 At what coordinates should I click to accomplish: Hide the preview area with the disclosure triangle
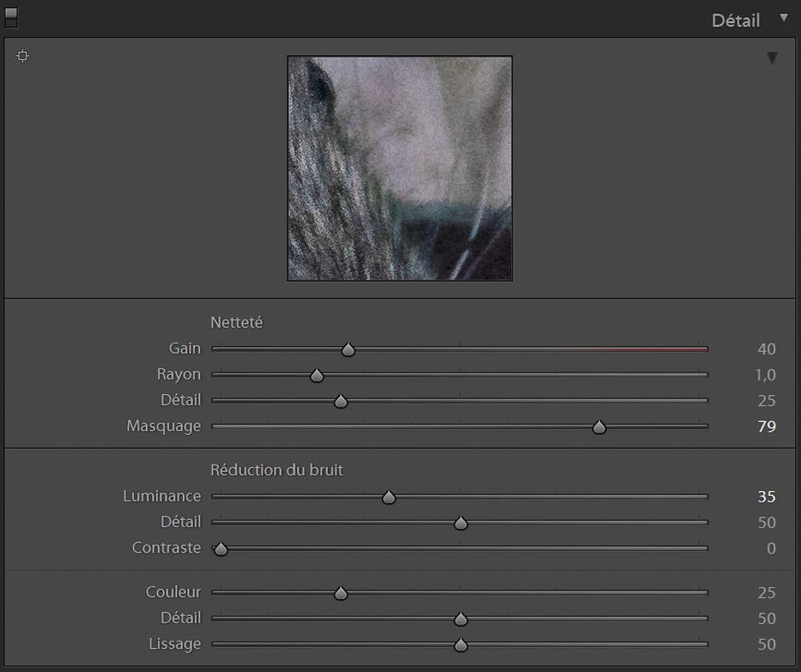[x=772, y=58]
